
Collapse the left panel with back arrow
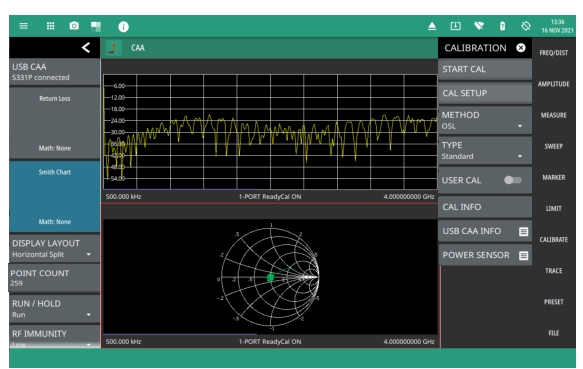pos(86,47)
